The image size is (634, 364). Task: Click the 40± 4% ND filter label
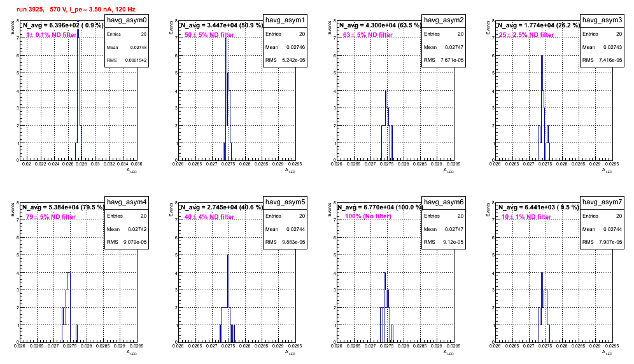[209, 217]
